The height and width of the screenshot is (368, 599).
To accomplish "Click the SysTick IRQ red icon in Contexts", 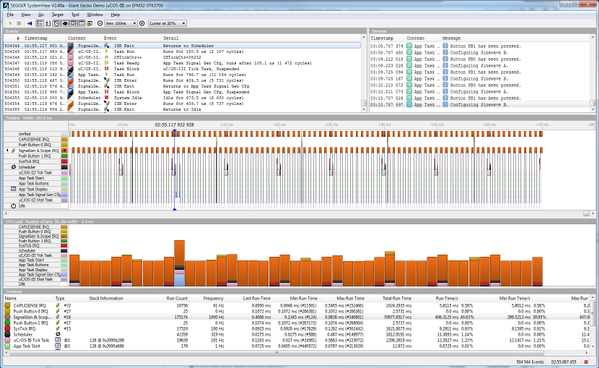I will [7, 329].
